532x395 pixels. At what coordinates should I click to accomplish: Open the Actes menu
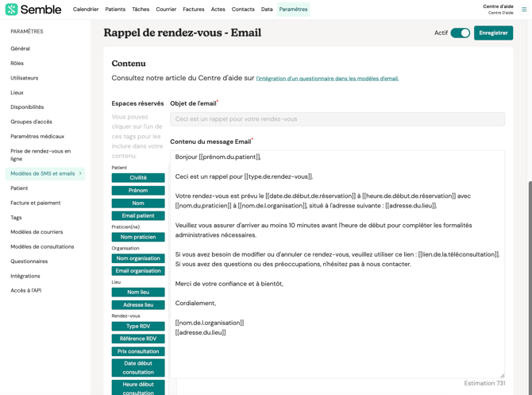pyautogui.click(x=218, y=10)
